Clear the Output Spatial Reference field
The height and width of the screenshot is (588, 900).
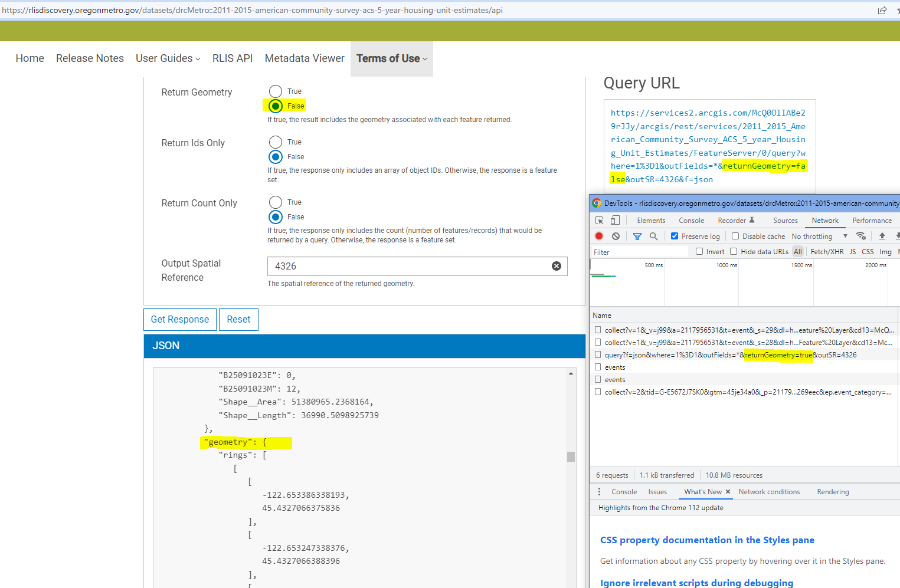pyautogui.click(x=556, y=266)
